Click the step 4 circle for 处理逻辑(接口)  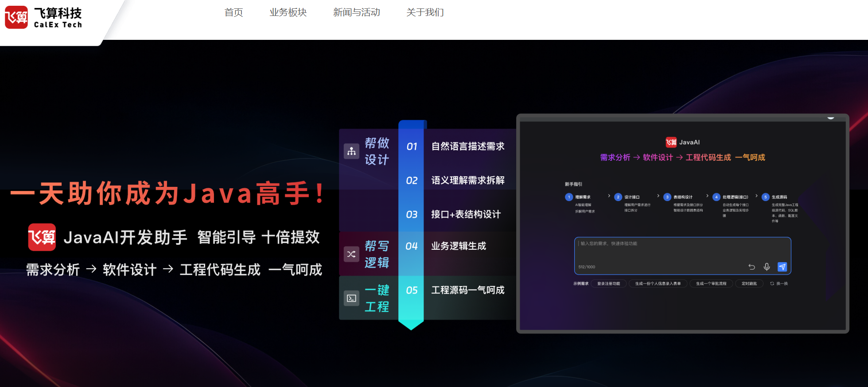(716, 197)
